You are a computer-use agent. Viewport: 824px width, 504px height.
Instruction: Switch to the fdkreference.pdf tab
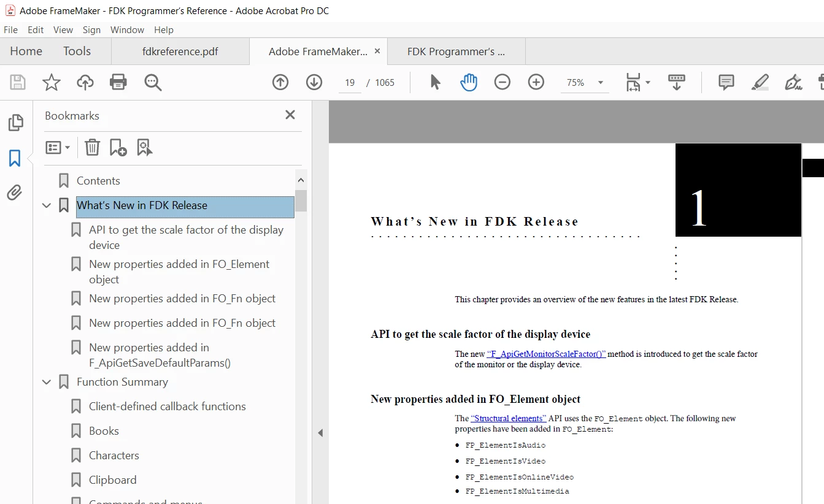180,52
